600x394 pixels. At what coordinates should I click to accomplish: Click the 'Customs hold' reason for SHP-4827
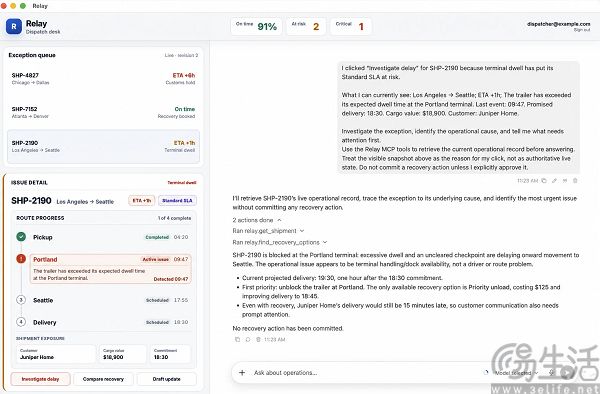click(x=180, y=83)
